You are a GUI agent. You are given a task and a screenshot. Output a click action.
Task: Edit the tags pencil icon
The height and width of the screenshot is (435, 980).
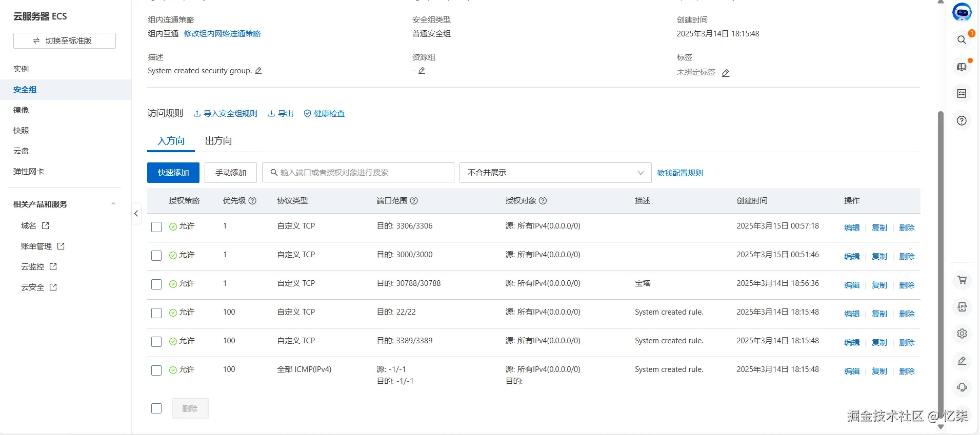pyautogui.click(x=726, y=73)
